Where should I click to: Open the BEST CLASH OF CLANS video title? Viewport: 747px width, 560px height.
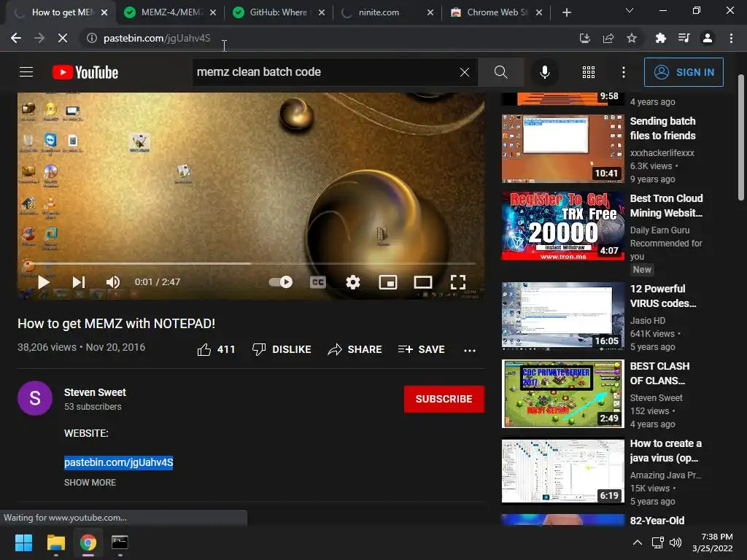pyautogui.click(x=659, y=373)
